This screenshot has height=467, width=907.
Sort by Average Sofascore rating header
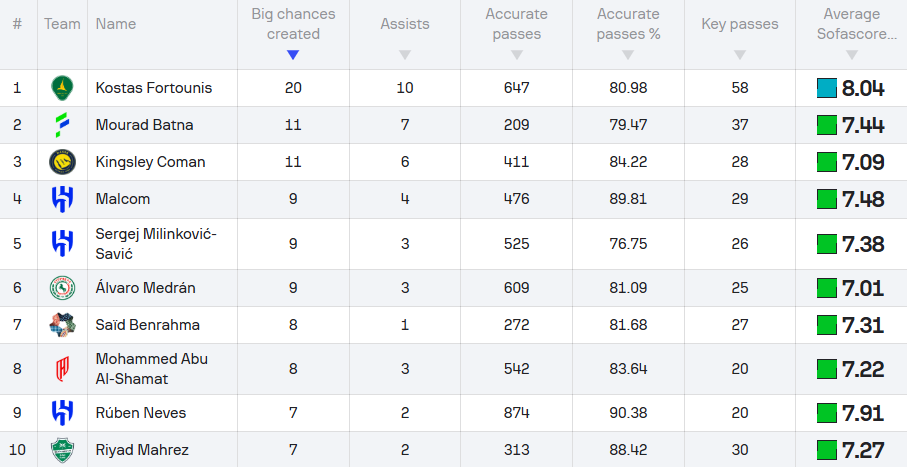(x=851, y=24)
